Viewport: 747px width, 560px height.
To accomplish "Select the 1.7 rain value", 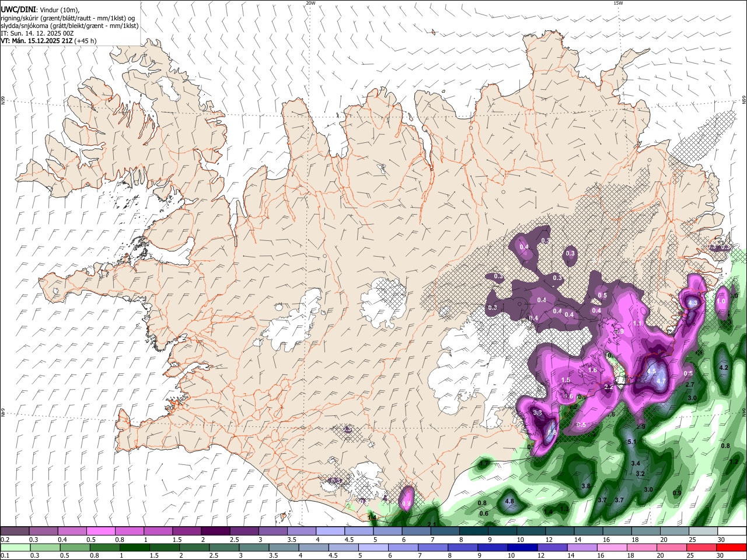I will pyautogui.click(x=484, y=464).
